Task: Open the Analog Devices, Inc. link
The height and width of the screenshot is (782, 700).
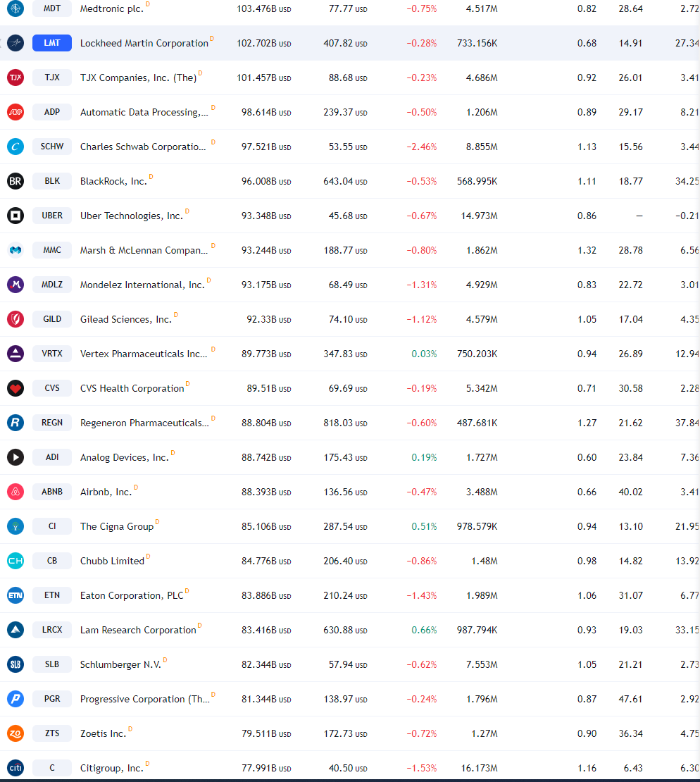Action: click(x=125, y=457)
